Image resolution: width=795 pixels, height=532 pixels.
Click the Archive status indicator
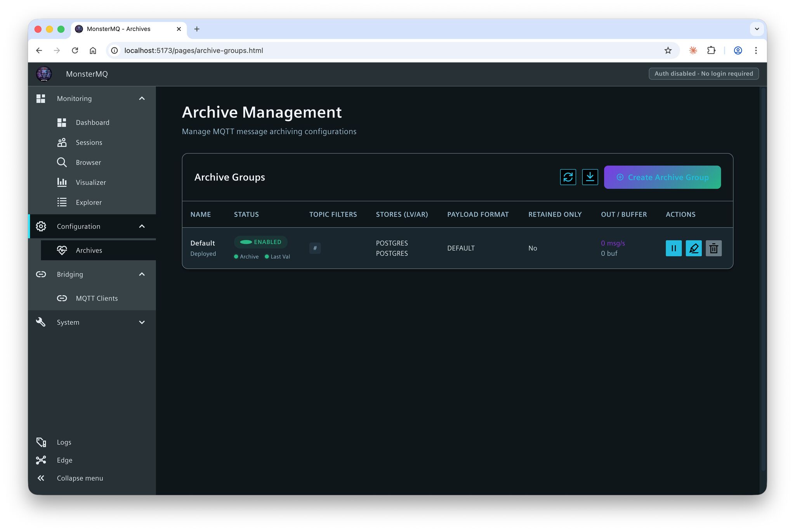point(246,256)
